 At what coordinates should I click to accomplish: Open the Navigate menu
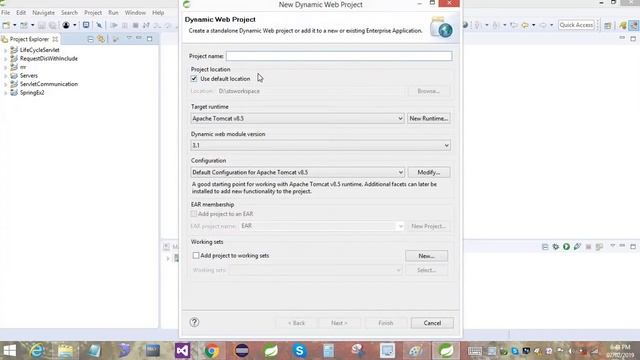(x=43, y=13)
